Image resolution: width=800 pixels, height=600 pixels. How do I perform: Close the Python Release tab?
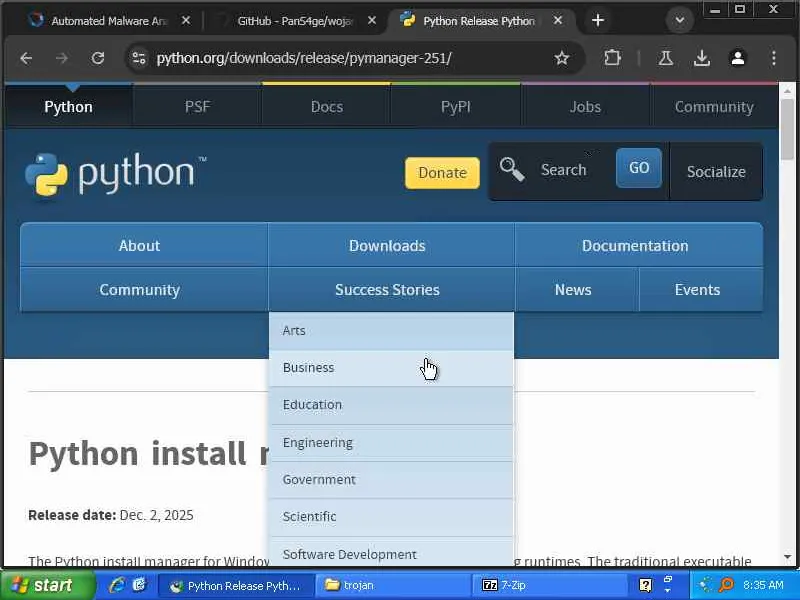point(558,20)
